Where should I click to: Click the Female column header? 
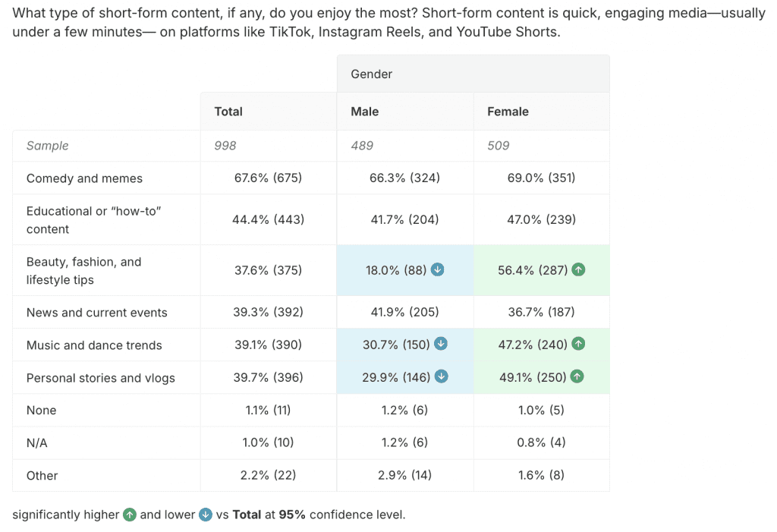click(x=508, y=112)
